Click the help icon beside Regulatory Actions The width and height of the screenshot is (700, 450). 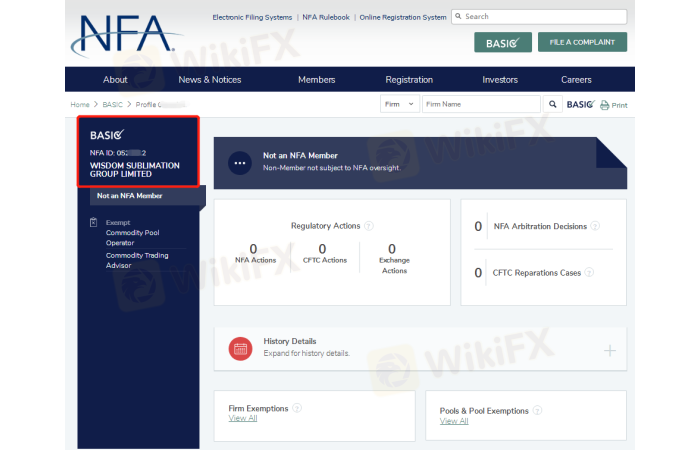(369, 226)
